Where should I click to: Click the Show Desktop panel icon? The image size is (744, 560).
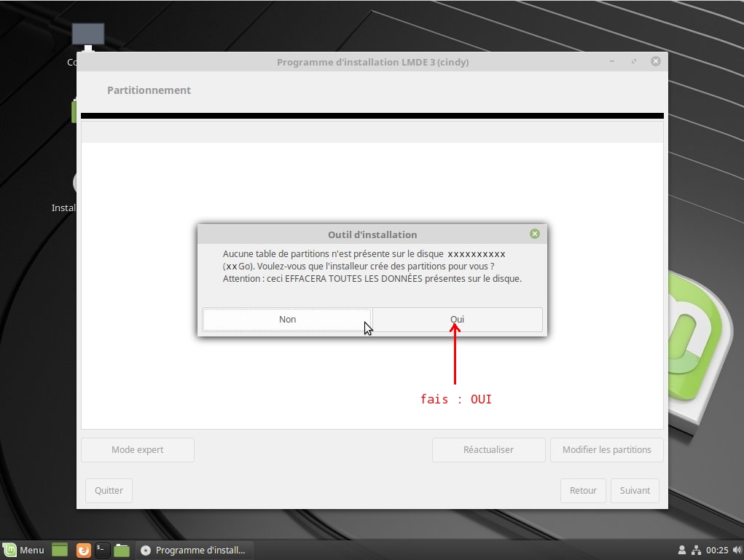click(60, 550)
